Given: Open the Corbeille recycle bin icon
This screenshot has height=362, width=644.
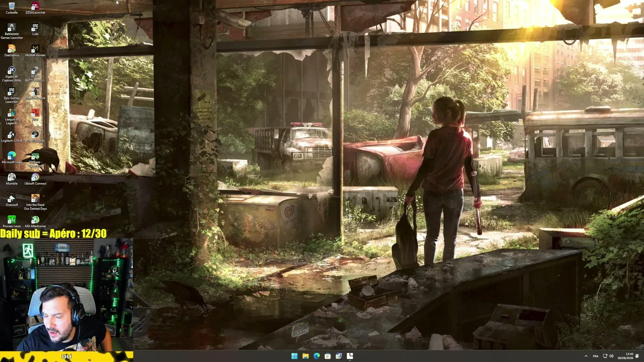Looking at the screenshot, I should click(x=12, y=8).
